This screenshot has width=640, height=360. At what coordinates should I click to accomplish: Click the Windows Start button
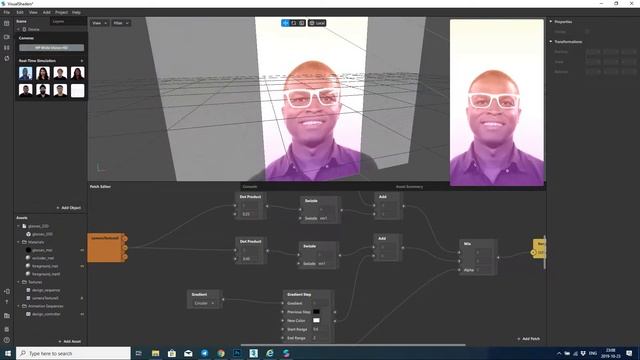point(7,353)
